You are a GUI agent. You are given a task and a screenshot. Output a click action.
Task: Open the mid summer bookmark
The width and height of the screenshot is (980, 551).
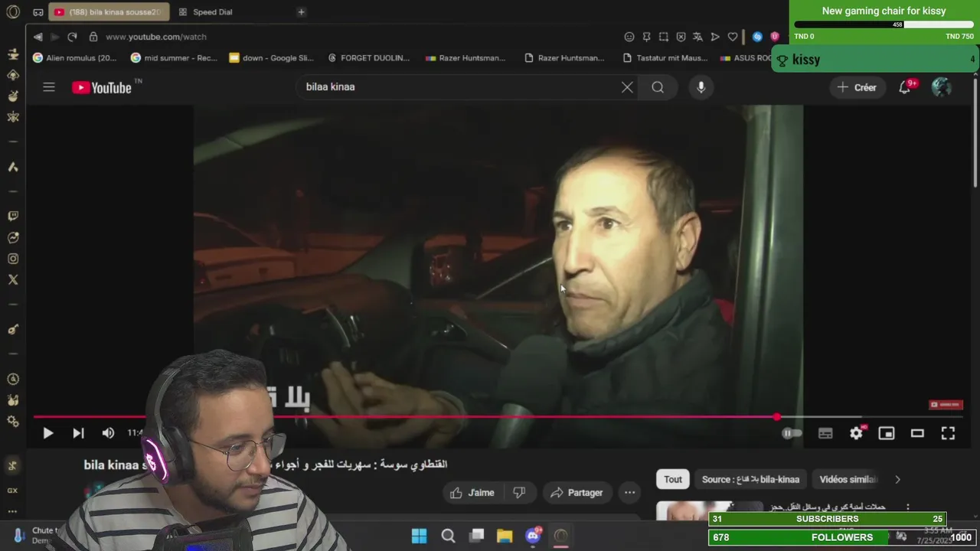coord(174,57)
